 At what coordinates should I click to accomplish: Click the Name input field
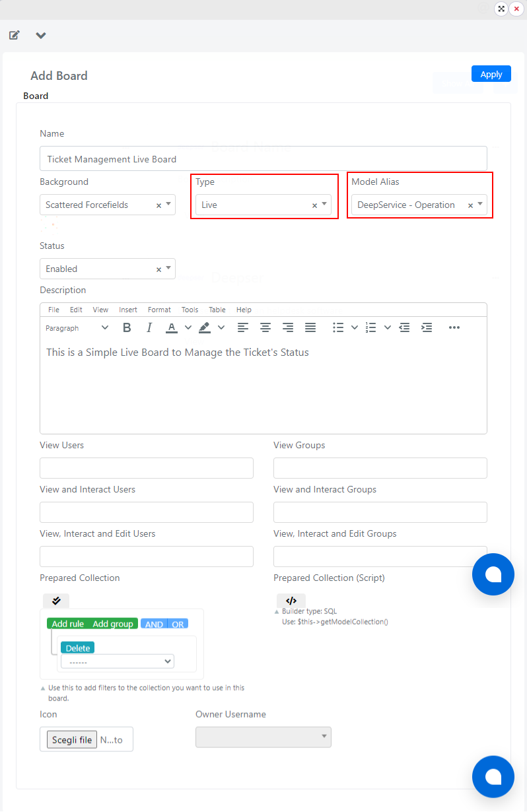[x=263, y=158]
